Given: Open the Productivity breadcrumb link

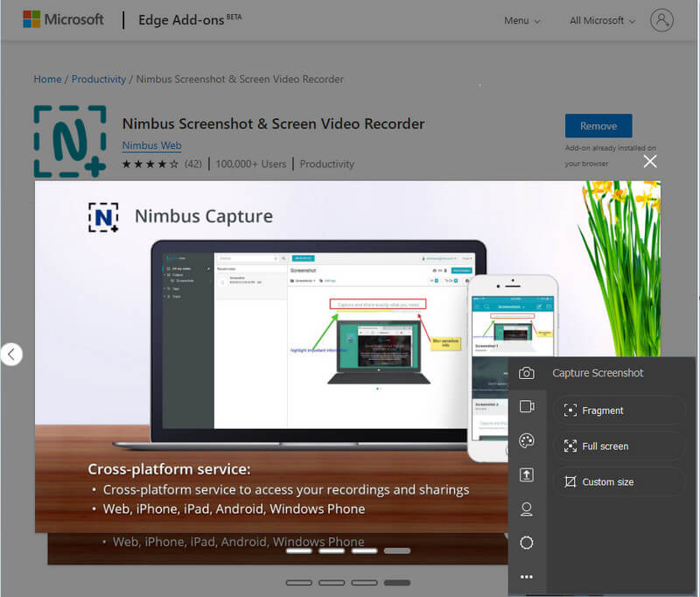Looking at the screenshot, I should 99,79.
